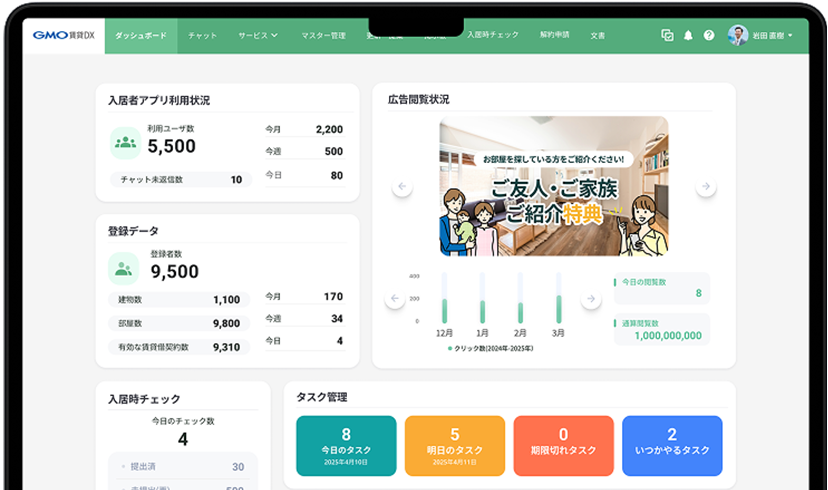The width and height of the screenshot is (828, 490).
Task: Click the help question mark icon
Action: [709, 35]
